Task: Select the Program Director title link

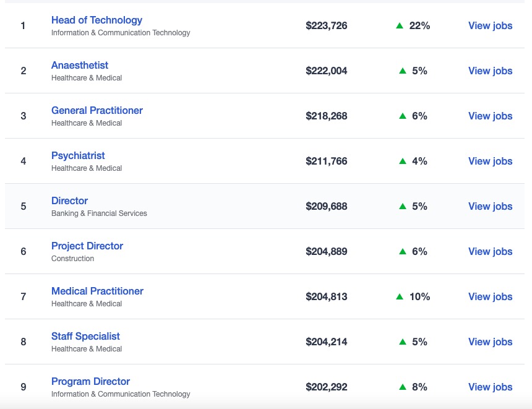Action: click(90, 382)
